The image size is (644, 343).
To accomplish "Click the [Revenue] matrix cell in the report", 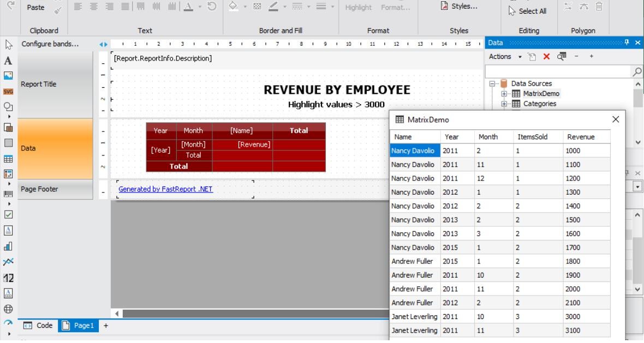I will 242,145.
